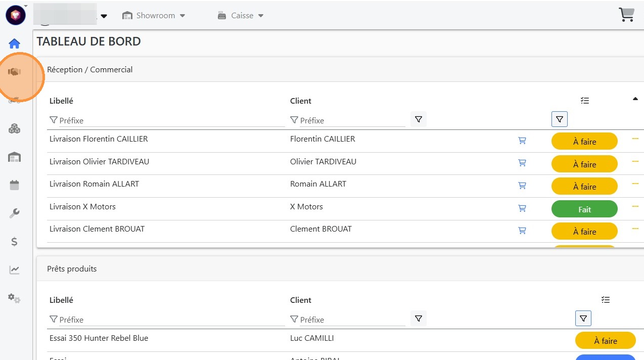Click À faire for Livraison Olivier TARDIVEAU
This screenshot has height=360, width=644.
click(x=584, y=164)
